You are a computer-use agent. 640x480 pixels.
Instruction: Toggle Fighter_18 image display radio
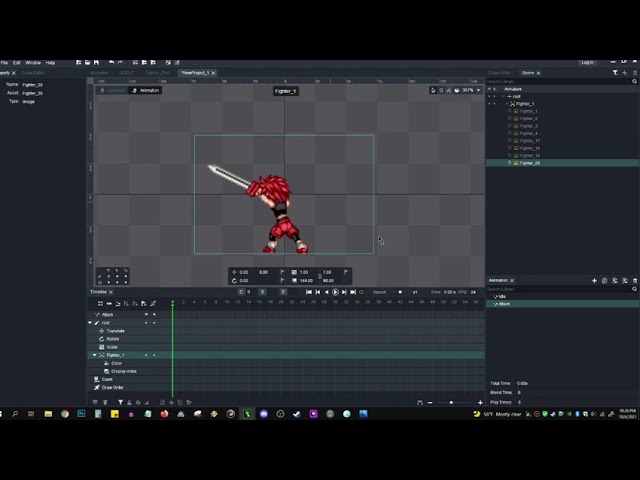(509, 148)
